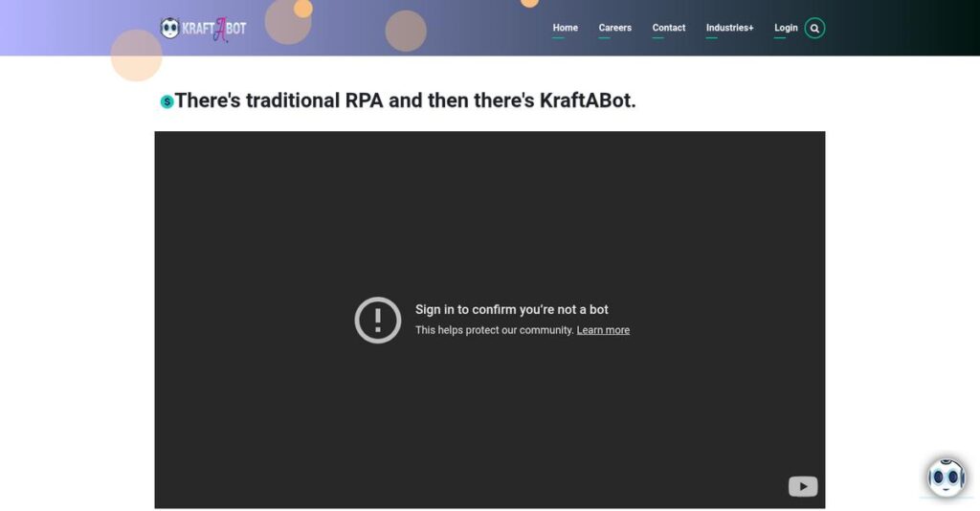Click the exclamation warning icon in video
The height and width of the screenshot is (511, 980).
pos(377,320)
